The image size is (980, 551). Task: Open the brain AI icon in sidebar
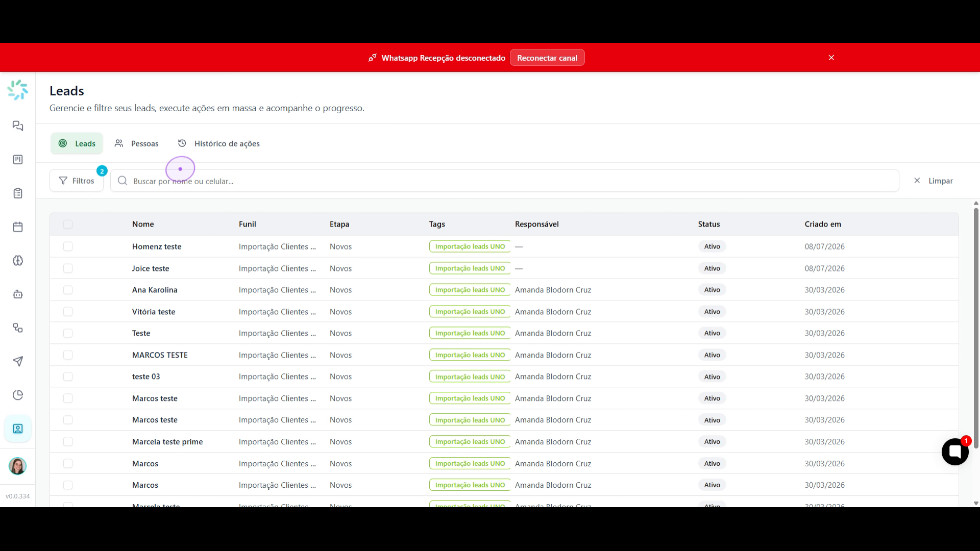pyautogui.click(x=18, y=261)
